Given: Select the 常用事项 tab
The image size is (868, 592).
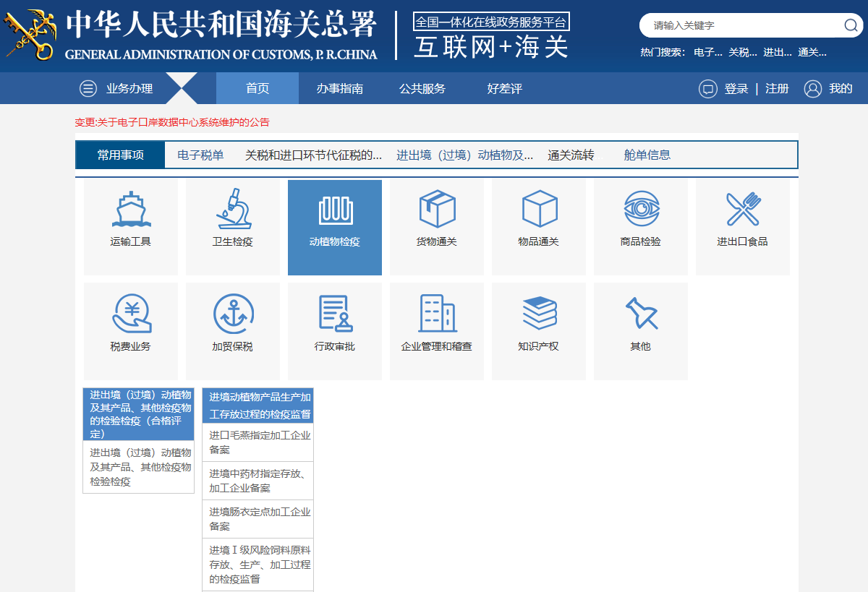Looking at the screenshot, I should pyautogui.click(x=121, y=155).
